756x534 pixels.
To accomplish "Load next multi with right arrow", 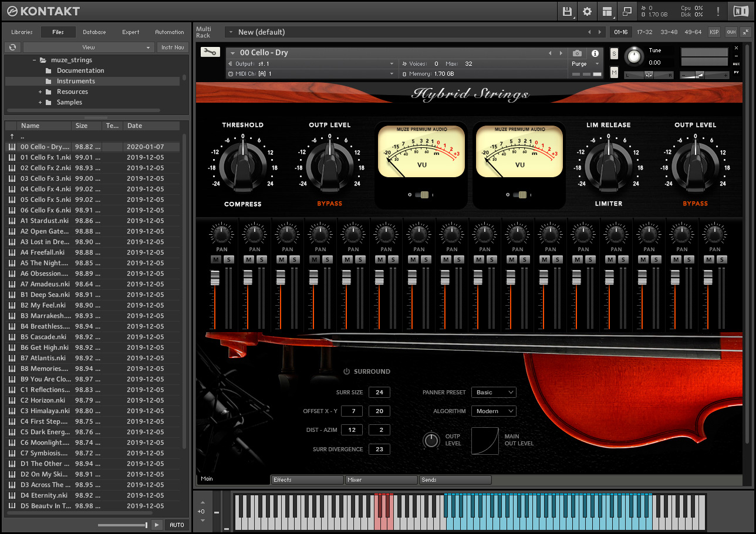I will pyautogui.click(x=599, y=32).
